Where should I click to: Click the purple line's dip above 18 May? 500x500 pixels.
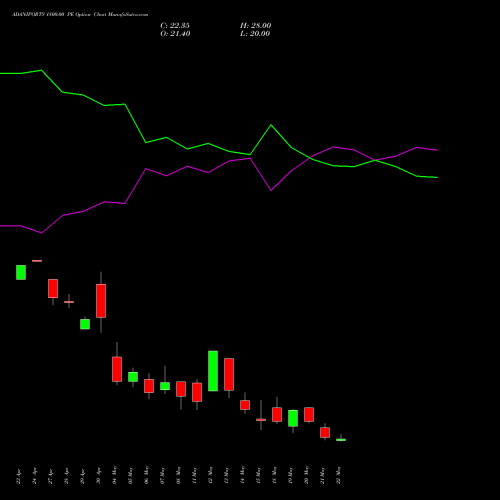tap(271, 190)
